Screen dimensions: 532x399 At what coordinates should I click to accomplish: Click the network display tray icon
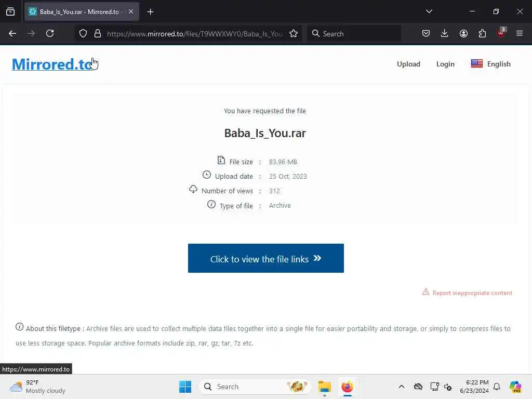(x=434, y=387)
